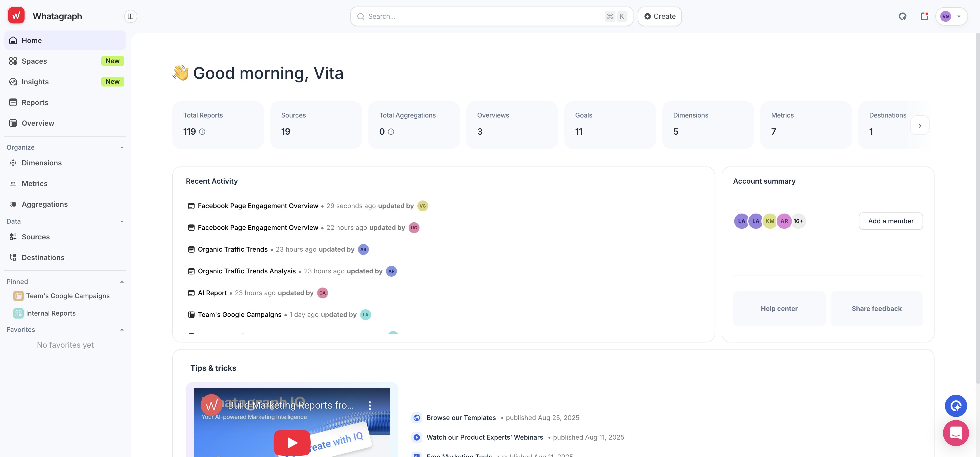980x457 pixels.
Task: Collapse the Favorites section
Action: click(122, 330)
